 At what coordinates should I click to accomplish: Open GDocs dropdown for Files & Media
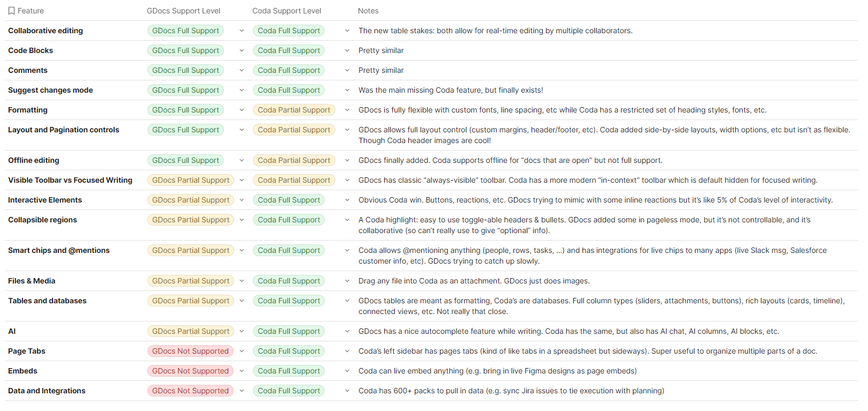[242, 281]
